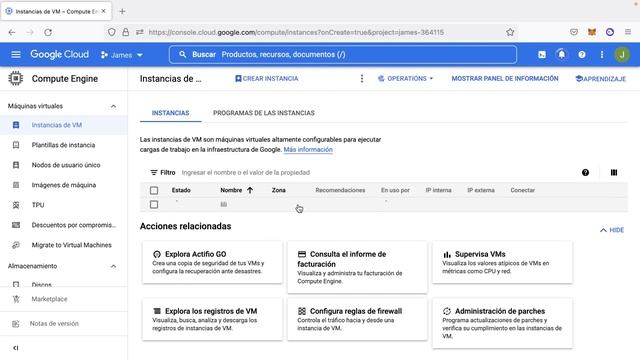The height and width of the screenshot is (360, 640).
Task: Open the browser application menu
Action: click(x=628, y=32)
